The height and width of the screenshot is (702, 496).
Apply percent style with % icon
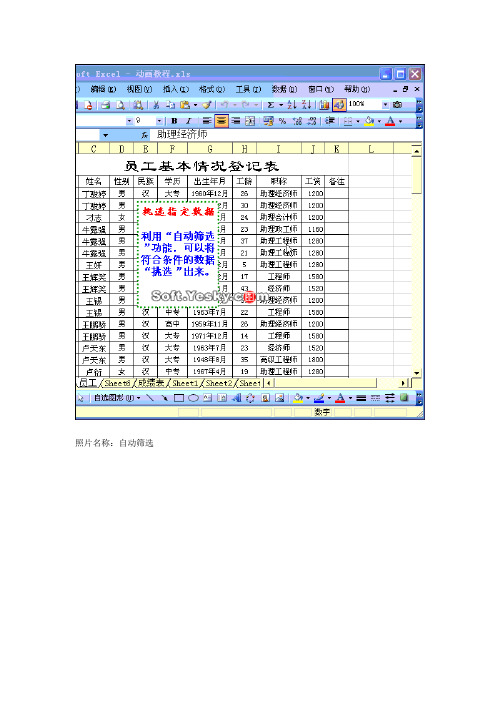[282, 121]
